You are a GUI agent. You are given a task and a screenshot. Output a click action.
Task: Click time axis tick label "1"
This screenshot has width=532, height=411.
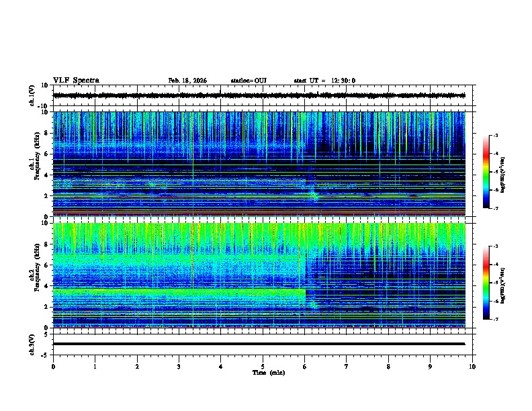(x=95, y=367)
